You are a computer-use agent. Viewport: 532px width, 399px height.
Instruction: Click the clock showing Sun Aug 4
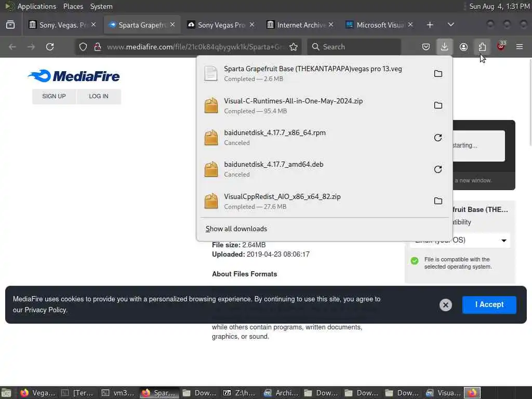coord(499,6)
